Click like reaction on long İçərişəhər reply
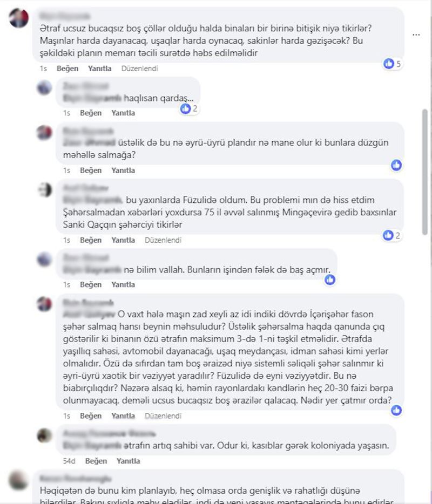 [x=396, y=410]
